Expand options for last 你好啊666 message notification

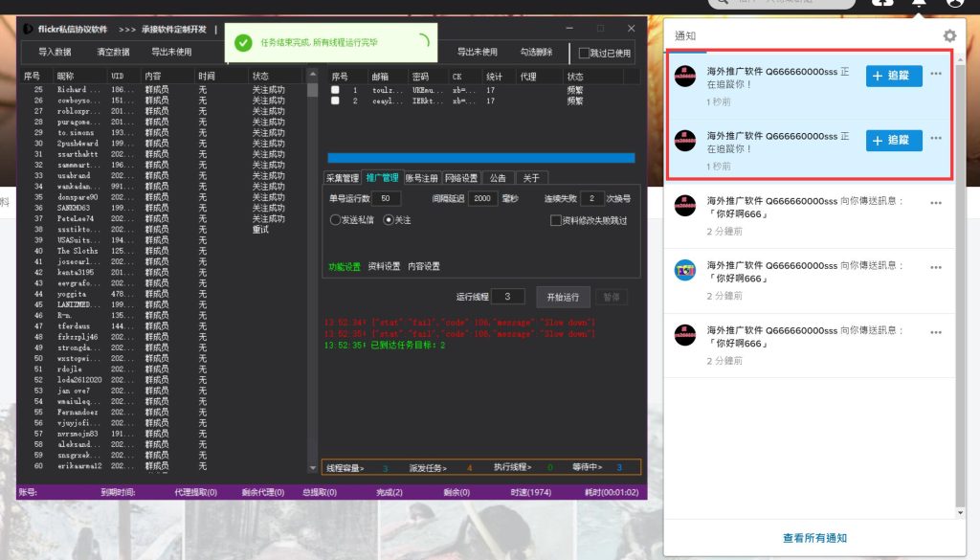point(936,332)
